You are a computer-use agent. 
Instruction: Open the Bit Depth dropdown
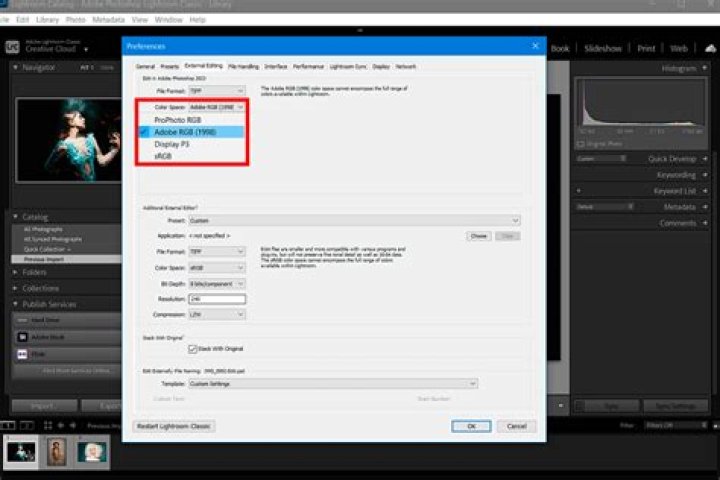click(x=216, y=284)
